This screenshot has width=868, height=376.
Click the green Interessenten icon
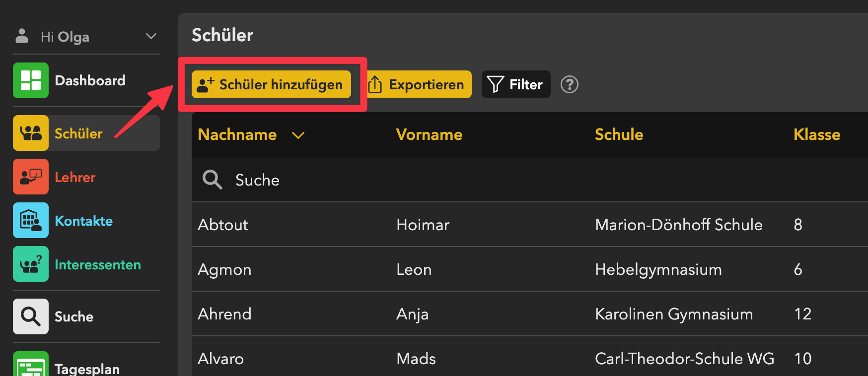tap(31, 264)
